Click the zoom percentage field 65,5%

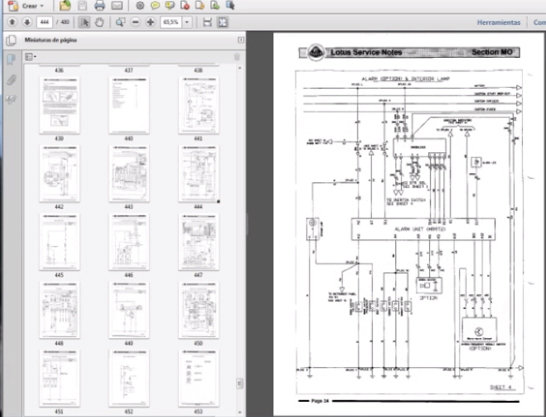click(171, 22)
